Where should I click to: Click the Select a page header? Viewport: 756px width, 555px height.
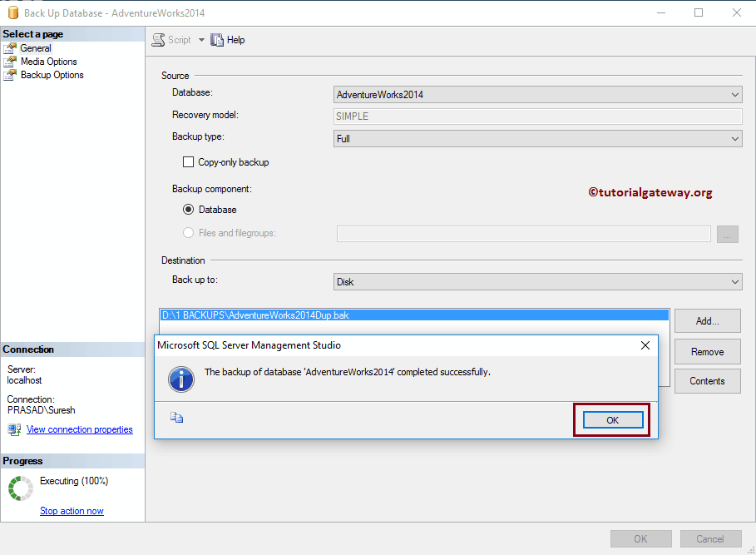72,34
